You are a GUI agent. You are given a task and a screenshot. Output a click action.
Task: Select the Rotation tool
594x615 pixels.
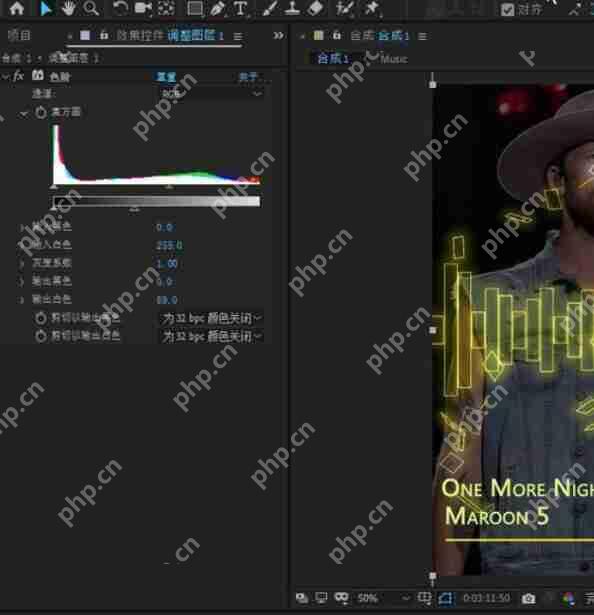point(120,8)
